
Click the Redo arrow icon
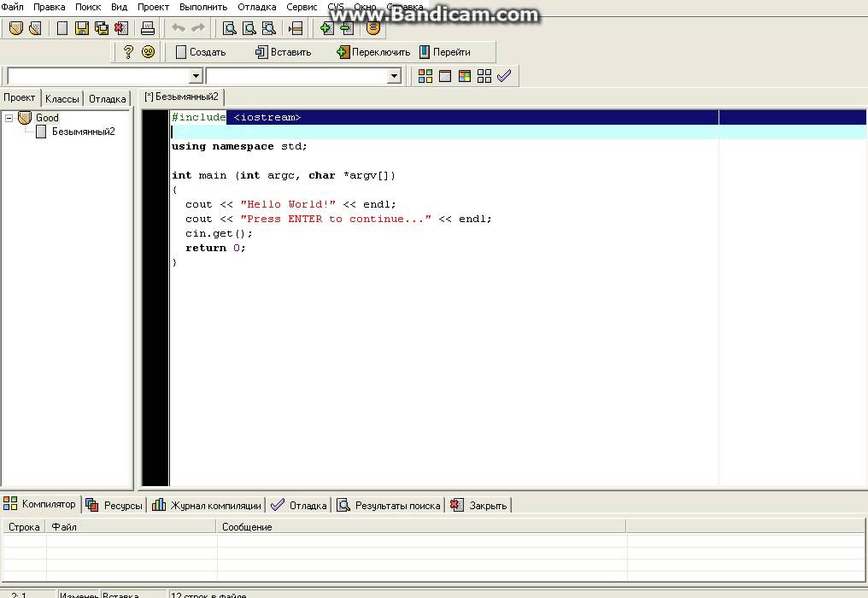point(198,27)
